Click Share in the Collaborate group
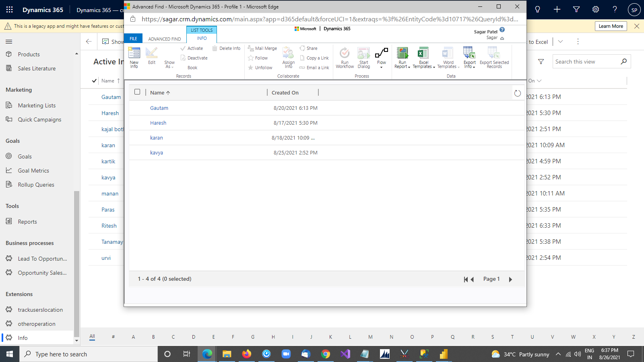 (308, 48)
